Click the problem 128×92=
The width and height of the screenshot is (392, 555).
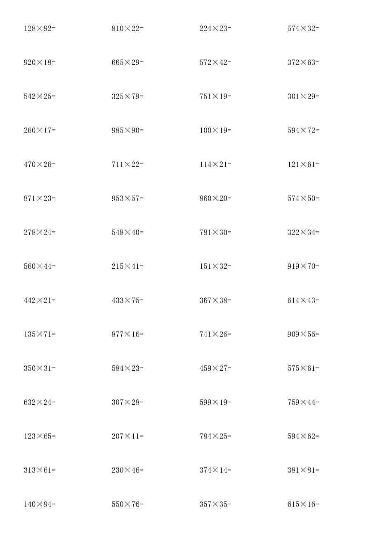[40, 28]
